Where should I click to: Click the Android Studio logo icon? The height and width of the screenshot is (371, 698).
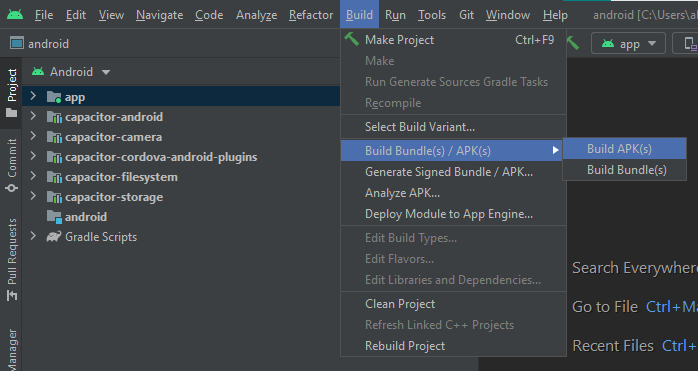[15, 15]
